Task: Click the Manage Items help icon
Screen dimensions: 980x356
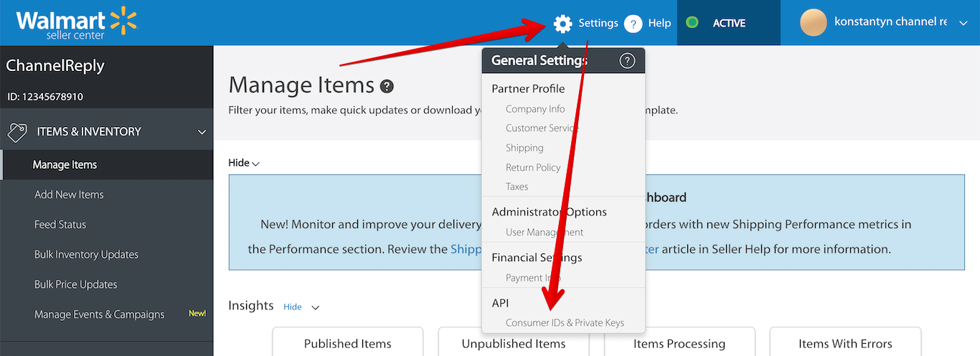Action: (x=387, y=87)
